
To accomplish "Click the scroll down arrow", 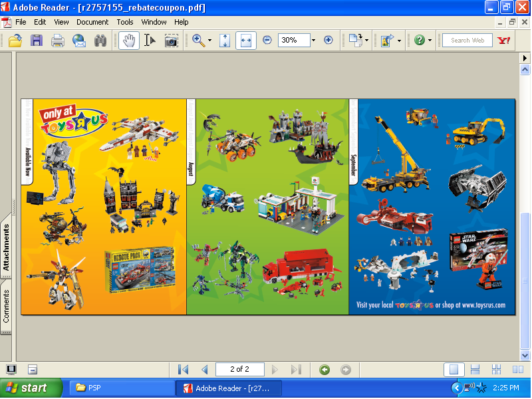I will click(x=525, y=356).
